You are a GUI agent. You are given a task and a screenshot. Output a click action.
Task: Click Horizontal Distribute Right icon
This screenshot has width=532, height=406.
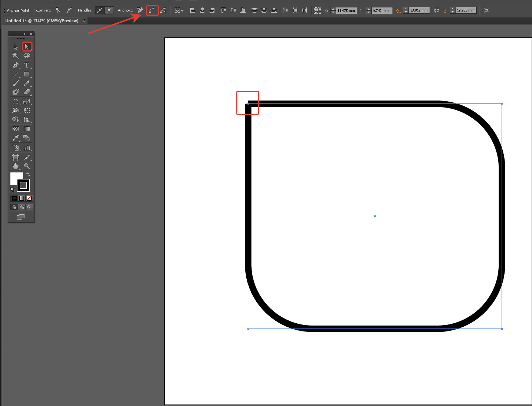(x=304, y=10)
